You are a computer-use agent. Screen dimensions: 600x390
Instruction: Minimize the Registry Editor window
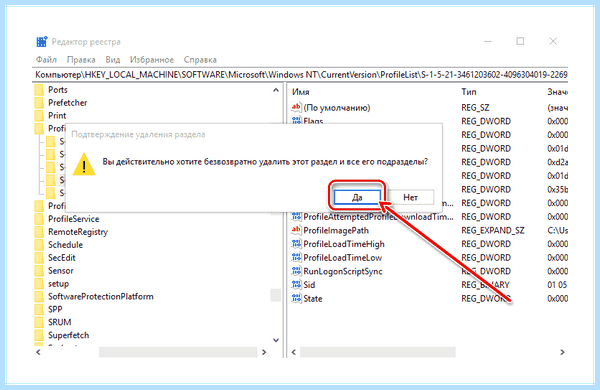(488, 41)
